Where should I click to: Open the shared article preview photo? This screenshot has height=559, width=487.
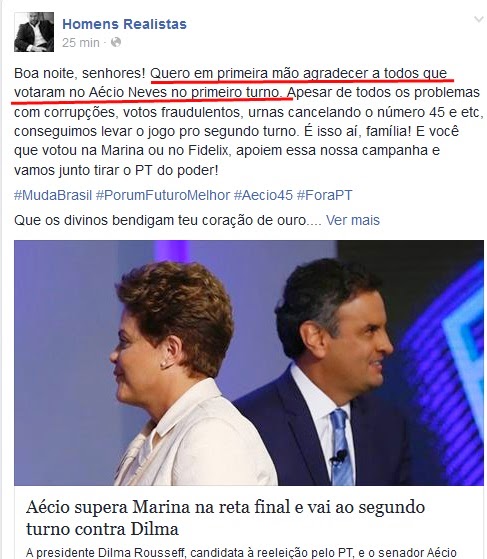pos(249,363)
